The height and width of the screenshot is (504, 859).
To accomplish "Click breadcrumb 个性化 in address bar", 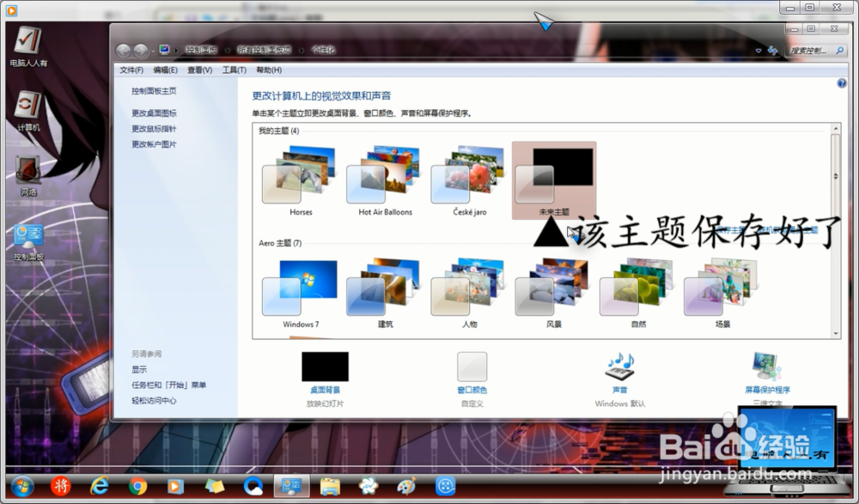I will (323, 50).
